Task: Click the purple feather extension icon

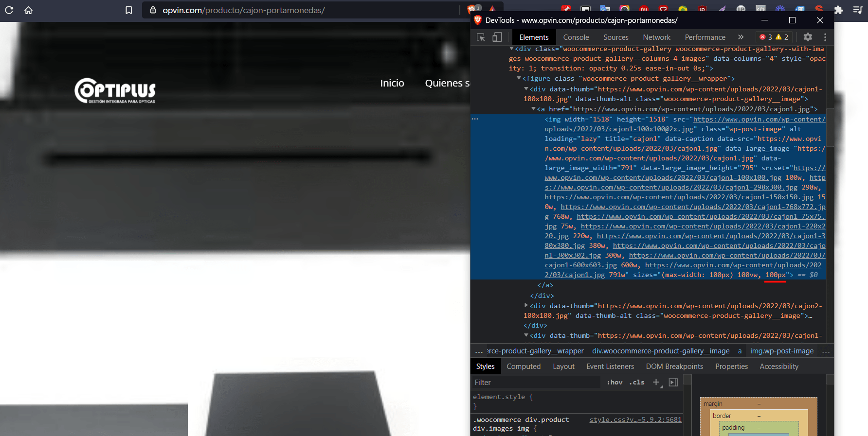Action: click(722, 9)
